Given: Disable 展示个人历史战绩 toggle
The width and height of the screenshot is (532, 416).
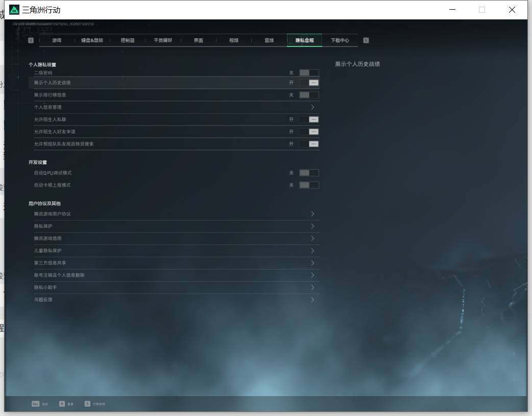Looking at the screenshot, I should [309, 83].
